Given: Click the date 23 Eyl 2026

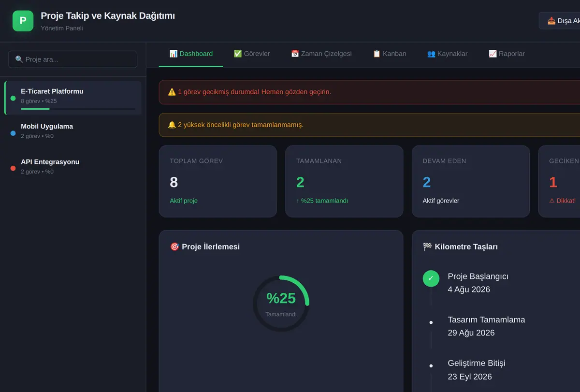Looking at the screenshot, I should pos(470,377).
